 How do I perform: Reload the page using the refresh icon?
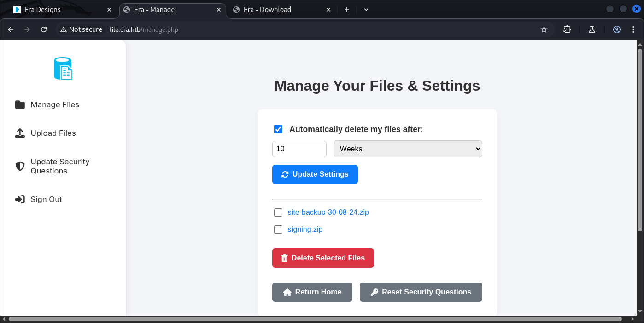click(x=44, y=29)
